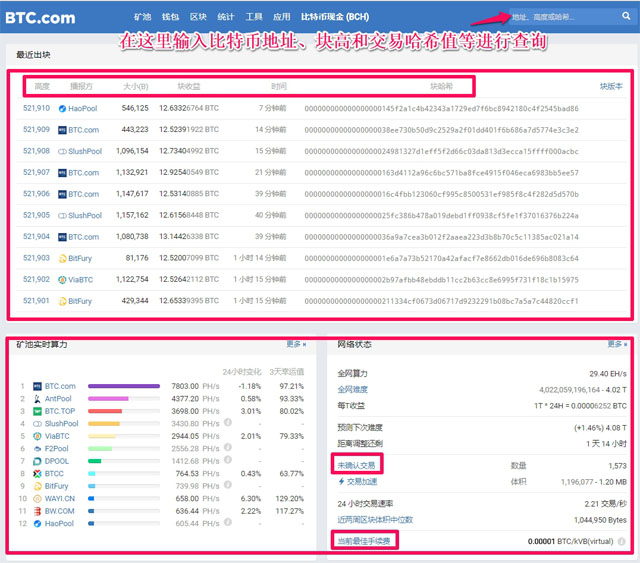Click the BTC.com logo
This screenshot has height=563, width=640.
(x=40, y=18)
